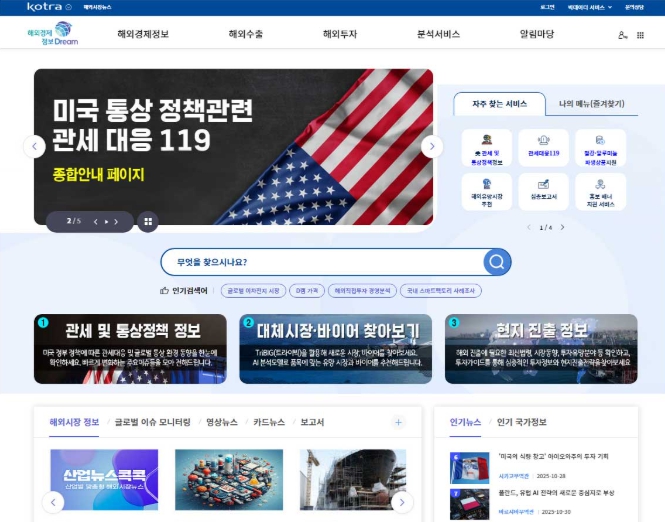The height and width of the screenshot is (522, 665).
Task: Go to previous main banner slide
Action: pos(35,146)
